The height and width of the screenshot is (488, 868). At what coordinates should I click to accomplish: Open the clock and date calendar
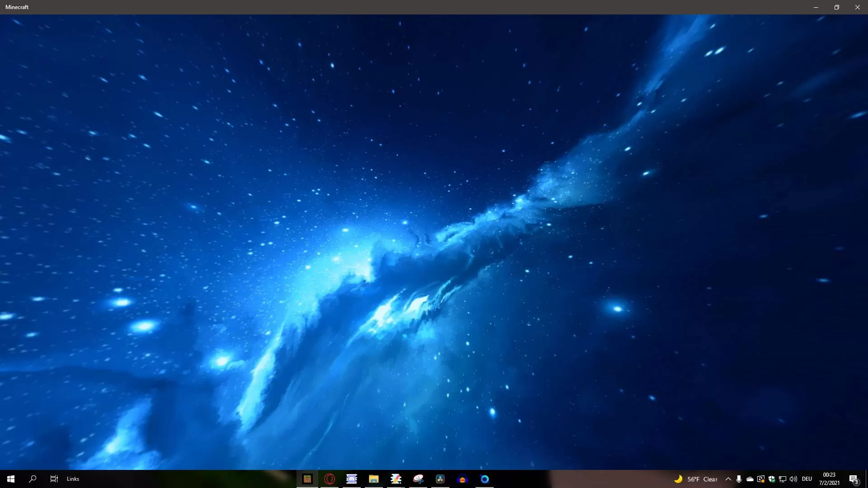pos(829,479)
